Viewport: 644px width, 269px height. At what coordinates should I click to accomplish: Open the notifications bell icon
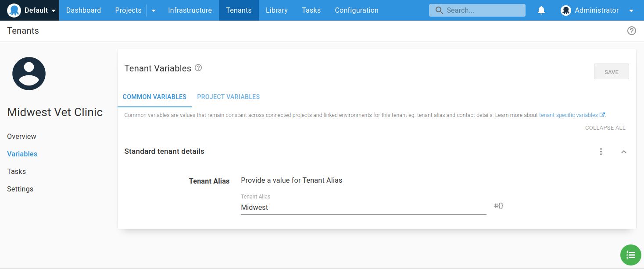coord(541,10)
